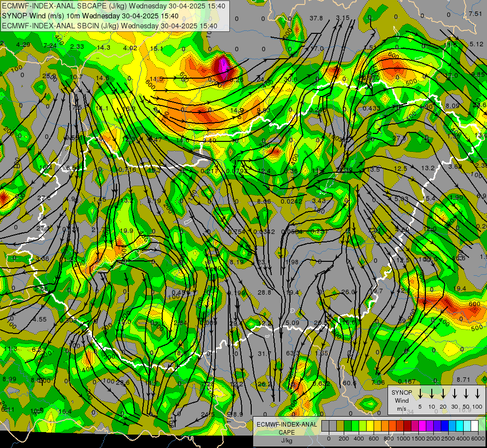Click the 'ECMWF-INDEX-ANAL CAPE' legend label
This screenshot has width=487, height=448.
pos(287,428)
